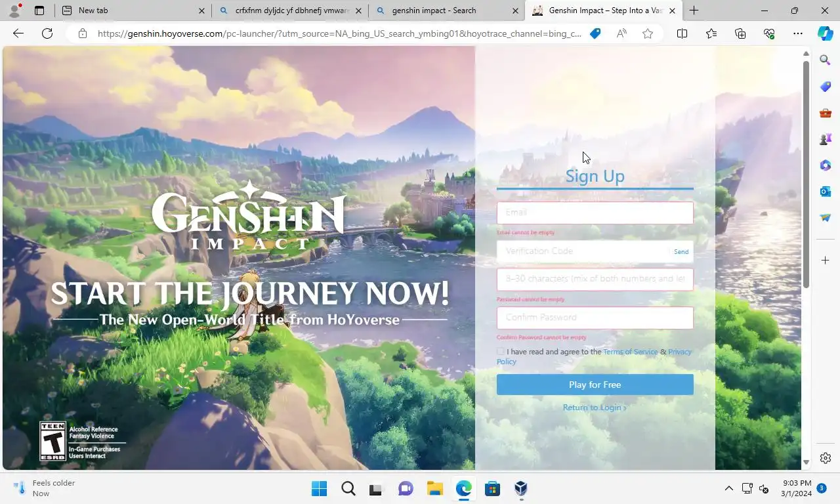Click the page vertical scrollbar thumb
The height and width of the screenshot is (504, 840).
[806, 175]
